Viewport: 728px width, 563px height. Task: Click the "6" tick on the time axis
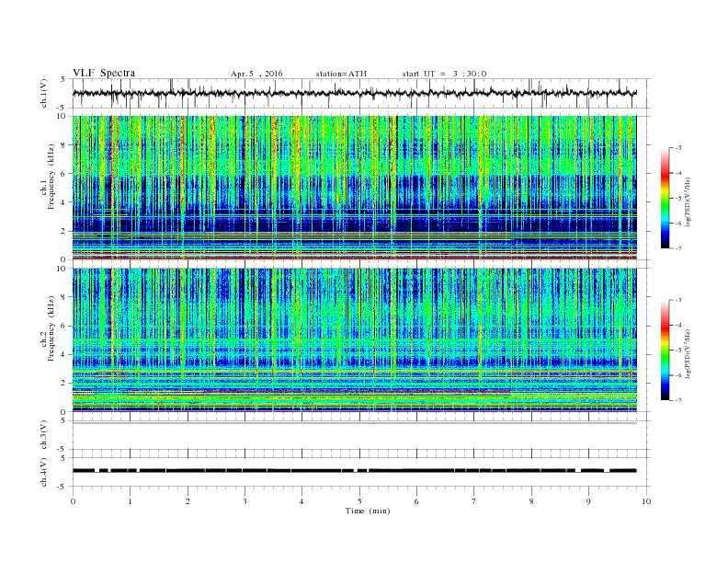point(416,501)
